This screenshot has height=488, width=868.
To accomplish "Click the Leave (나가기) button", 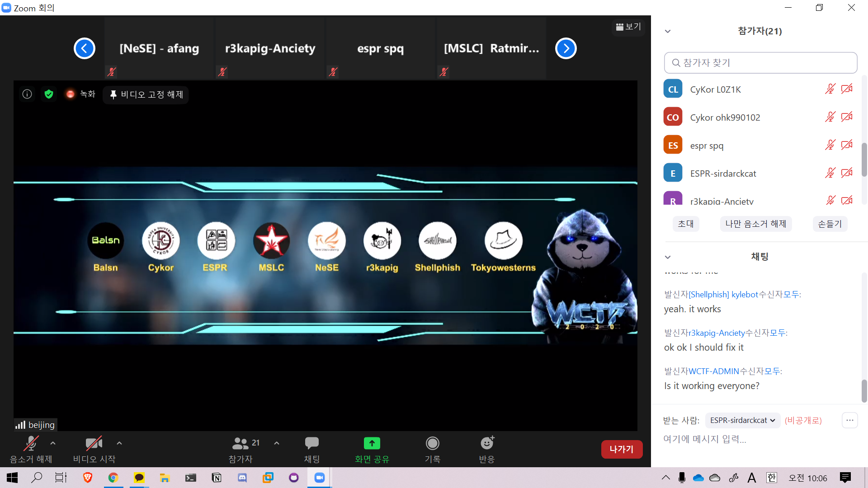I will coord(621,449).
